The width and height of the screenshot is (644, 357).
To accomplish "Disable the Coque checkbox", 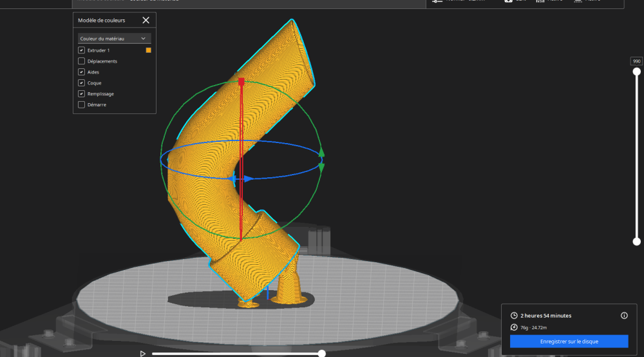I will pos(81,83).
